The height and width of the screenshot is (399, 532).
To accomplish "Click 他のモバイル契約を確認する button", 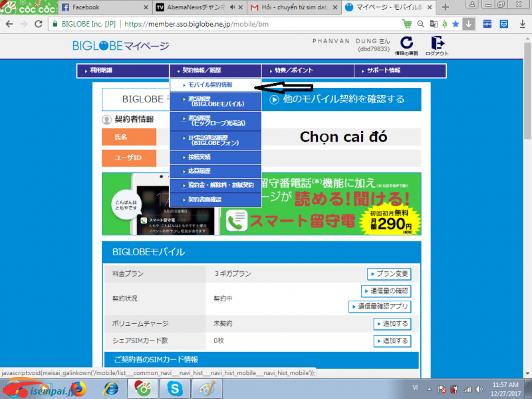I will point(341,99).
